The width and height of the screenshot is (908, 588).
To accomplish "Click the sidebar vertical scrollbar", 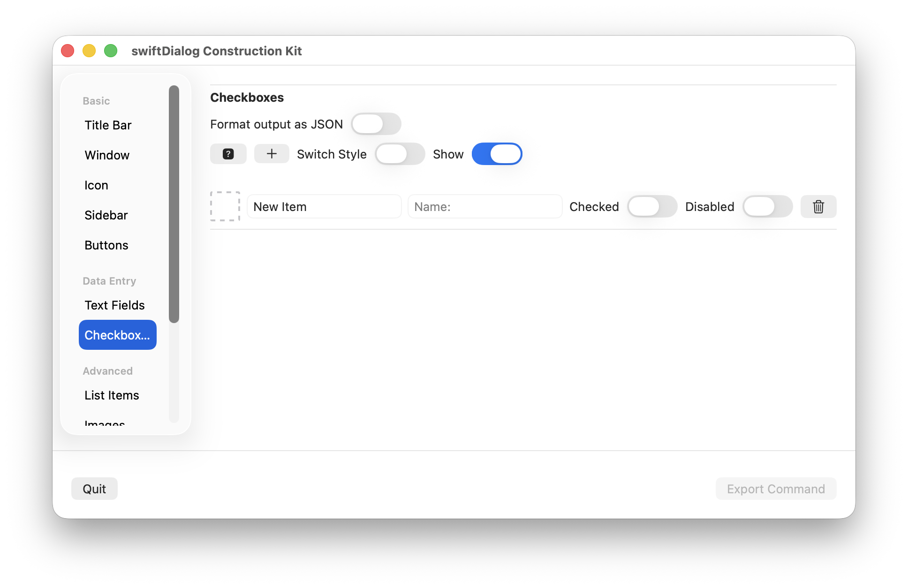I will pos(174,204).
